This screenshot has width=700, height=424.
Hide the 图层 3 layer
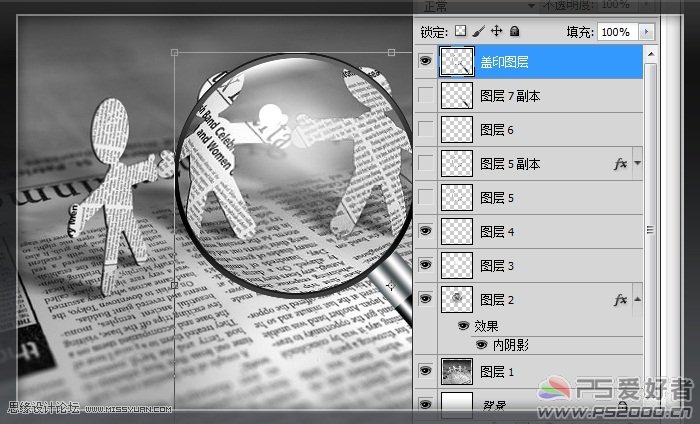[x=425, y=265]
